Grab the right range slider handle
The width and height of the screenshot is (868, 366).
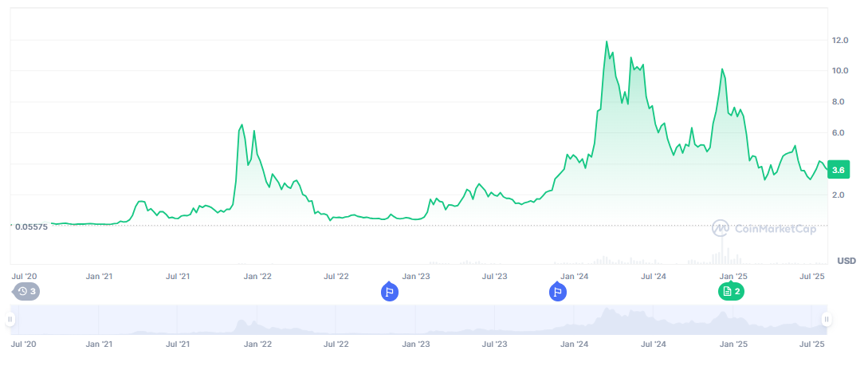(x=827, y=320)
